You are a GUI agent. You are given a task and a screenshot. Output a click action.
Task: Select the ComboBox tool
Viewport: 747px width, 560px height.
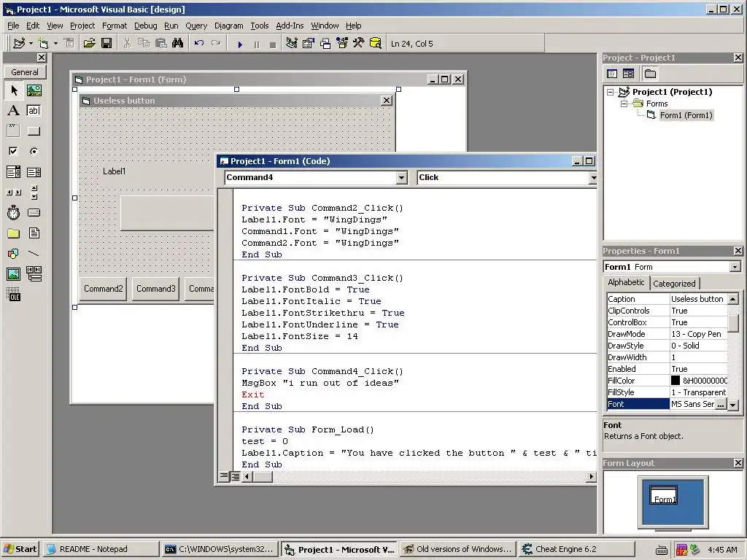tap(13, 172)
